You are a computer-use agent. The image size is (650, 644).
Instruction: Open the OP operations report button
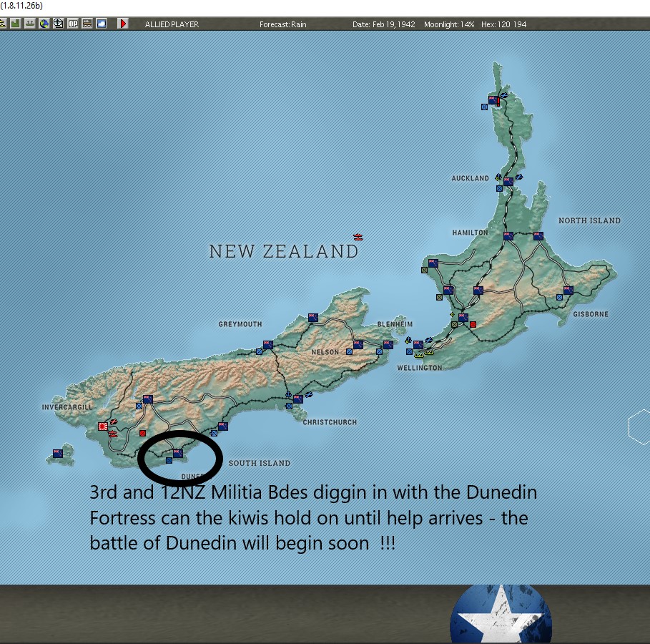click(x=73, y=24)
